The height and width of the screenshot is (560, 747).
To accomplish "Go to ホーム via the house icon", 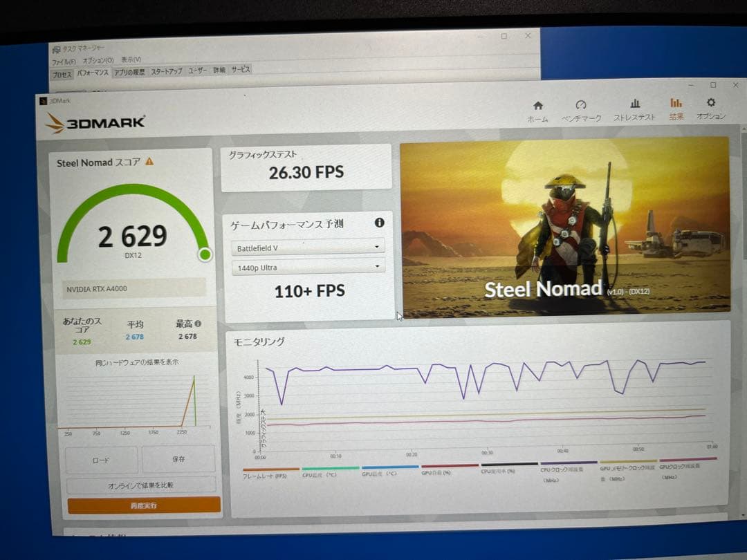I will 537,106.
